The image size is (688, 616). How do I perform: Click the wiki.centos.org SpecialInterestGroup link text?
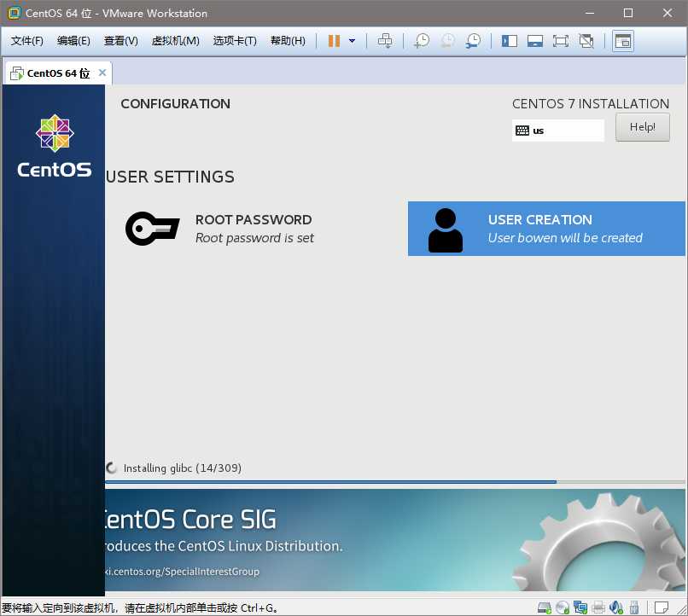pyautogui.click(x=182, y=572)
